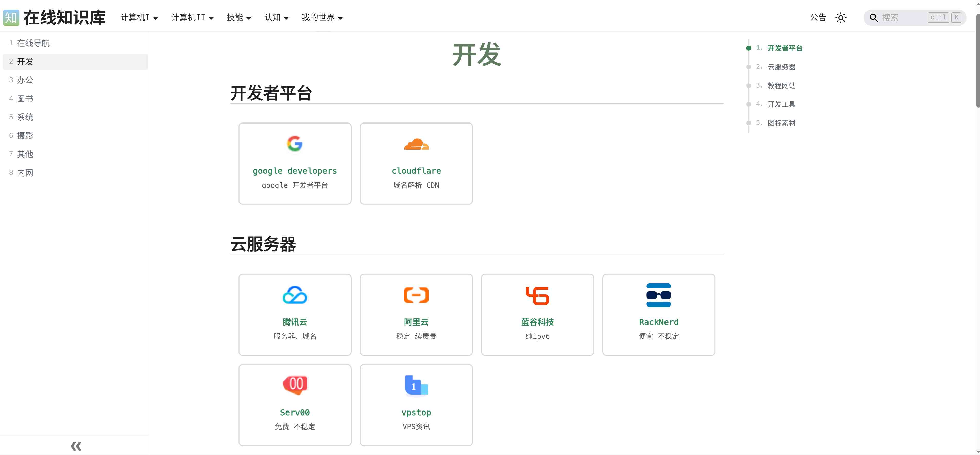Image resolution: width=980 pixels, height=455 pixels.
Task: Jump to 开发者平台 in table of contents
Action: click(x=785, y=48)
